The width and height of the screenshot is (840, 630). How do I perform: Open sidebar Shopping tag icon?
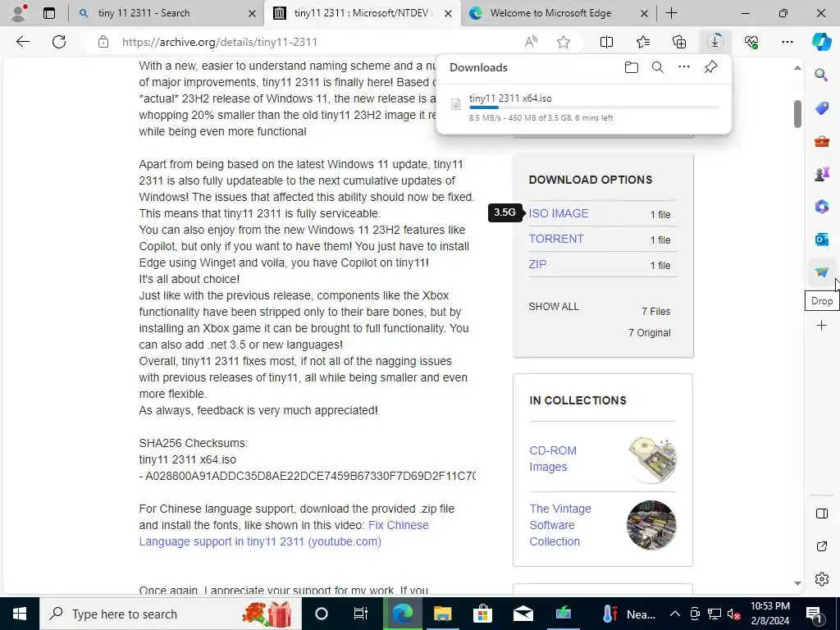coord(821,107)
